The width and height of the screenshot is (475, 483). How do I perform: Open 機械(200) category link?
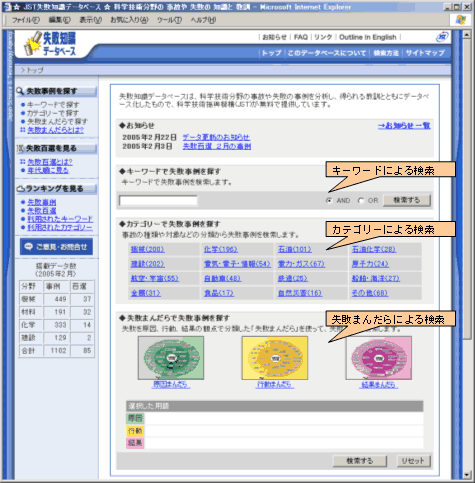pyautogui.click(x=147, y=249)
